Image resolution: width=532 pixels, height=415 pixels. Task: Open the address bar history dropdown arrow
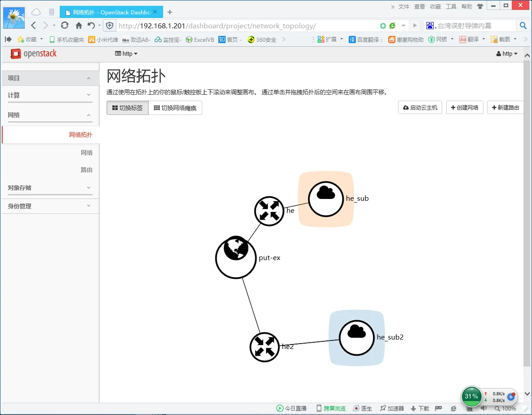click(403, 26)
